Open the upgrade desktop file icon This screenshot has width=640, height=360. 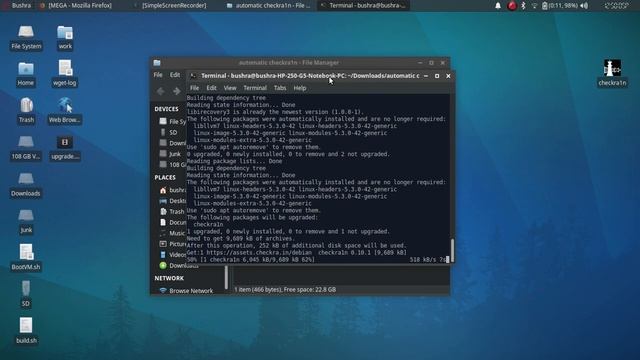(x=65, y=147)
